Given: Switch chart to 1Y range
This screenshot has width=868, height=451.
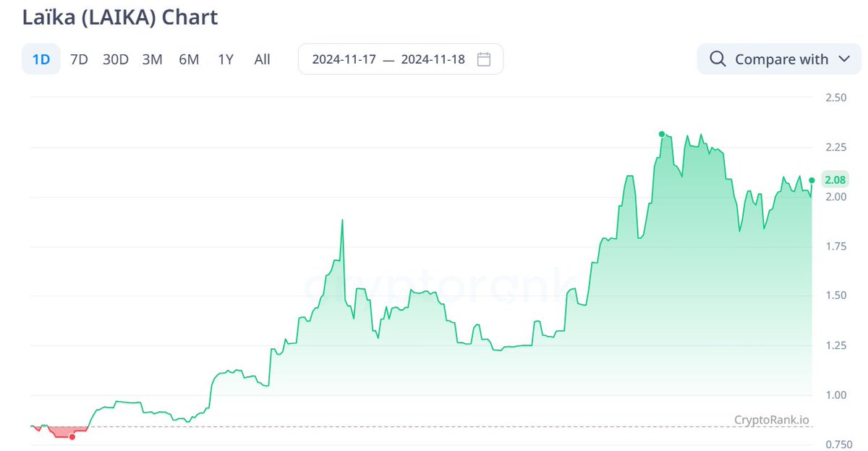Looking at the screenshot, I should pos(226,59).
